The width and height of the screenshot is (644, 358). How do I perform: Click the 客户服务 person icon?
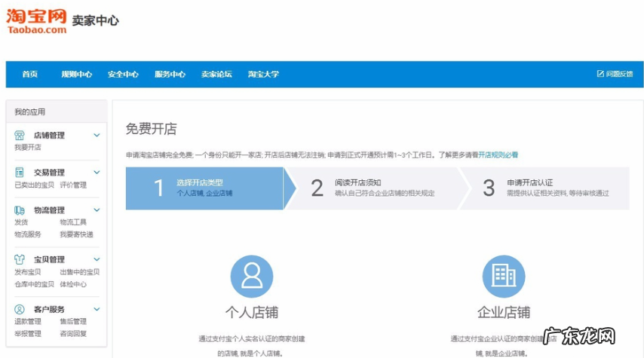20,309
